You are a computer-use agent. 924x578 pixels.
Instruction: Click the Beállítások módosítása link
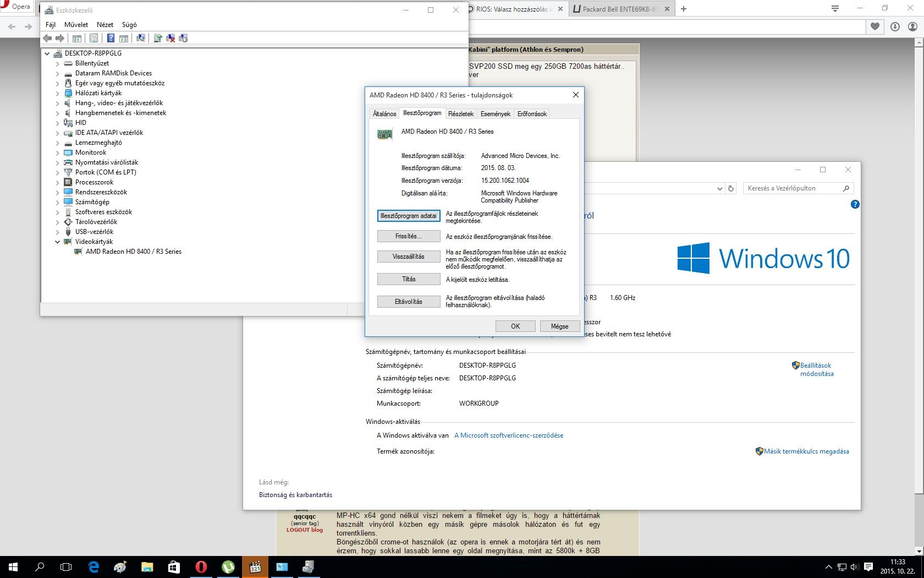coord(817,369)
